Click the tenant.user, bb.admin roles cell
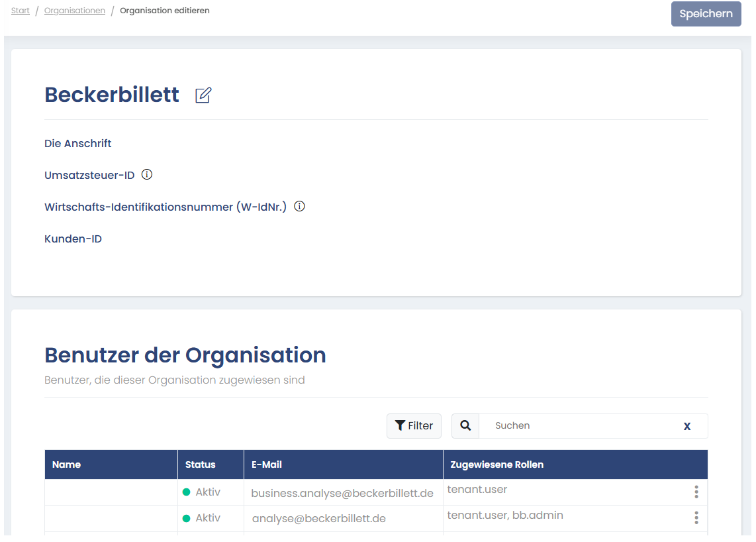The height and width of the screenshot is (542, 756). 505,515
